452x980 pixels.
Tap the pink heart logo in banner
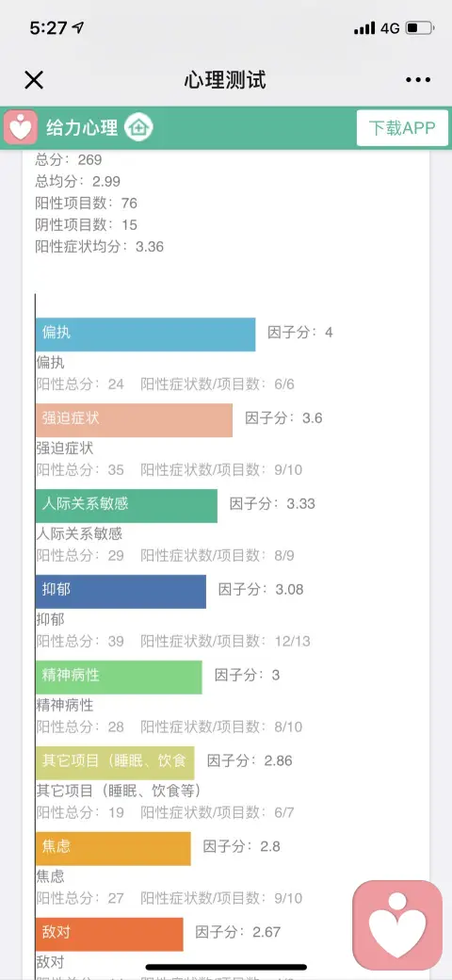click(21, 128)
